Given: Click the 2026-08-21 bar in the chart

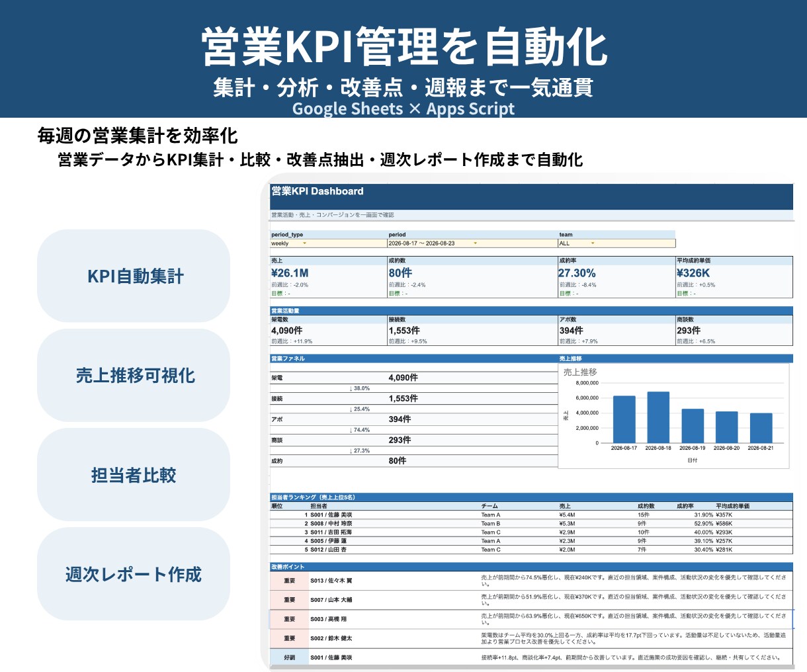Looking at the screenshot, I should click(761, 428).
